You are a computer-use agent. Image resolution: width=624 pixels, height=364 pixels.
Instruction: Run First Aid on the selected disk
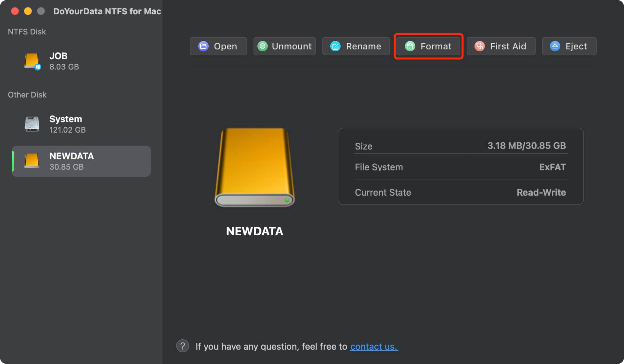coord(501,46)
